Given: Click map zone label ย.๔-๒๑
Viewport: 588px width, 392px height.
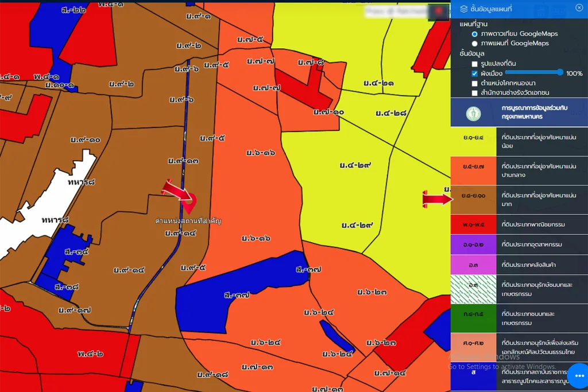Looking at the screenshot, I should (x=378, y=83).
